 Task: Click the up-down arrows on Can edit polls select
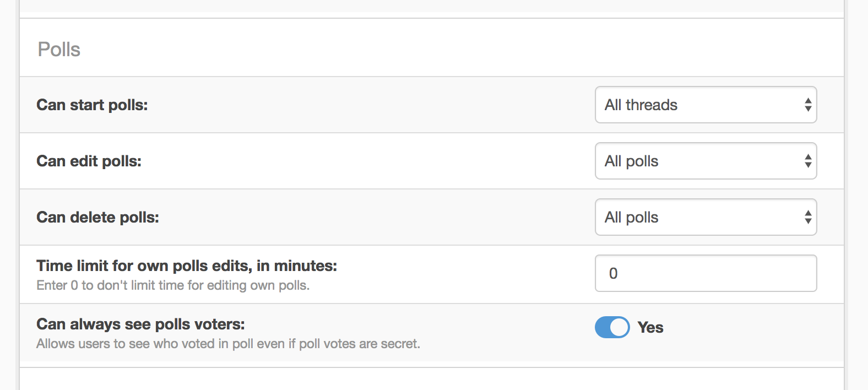tap(807, 161)
